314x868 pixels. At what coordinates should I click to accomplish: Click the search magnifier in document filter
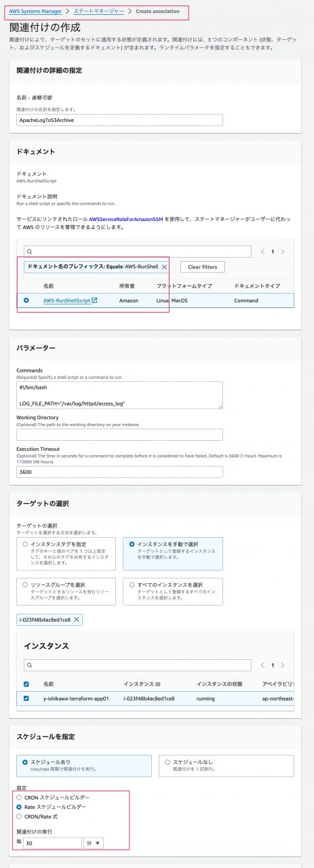tap(30, 252)
